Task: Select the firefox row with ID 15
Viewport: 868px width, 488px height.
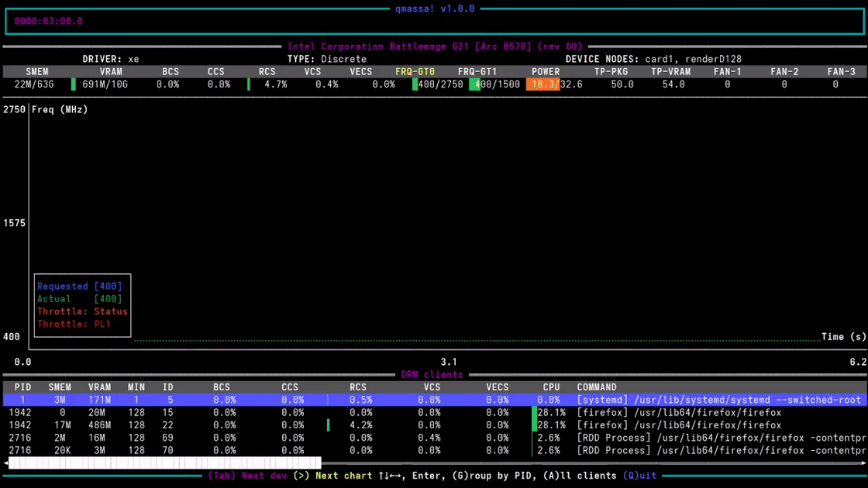Action: (434, 412)
